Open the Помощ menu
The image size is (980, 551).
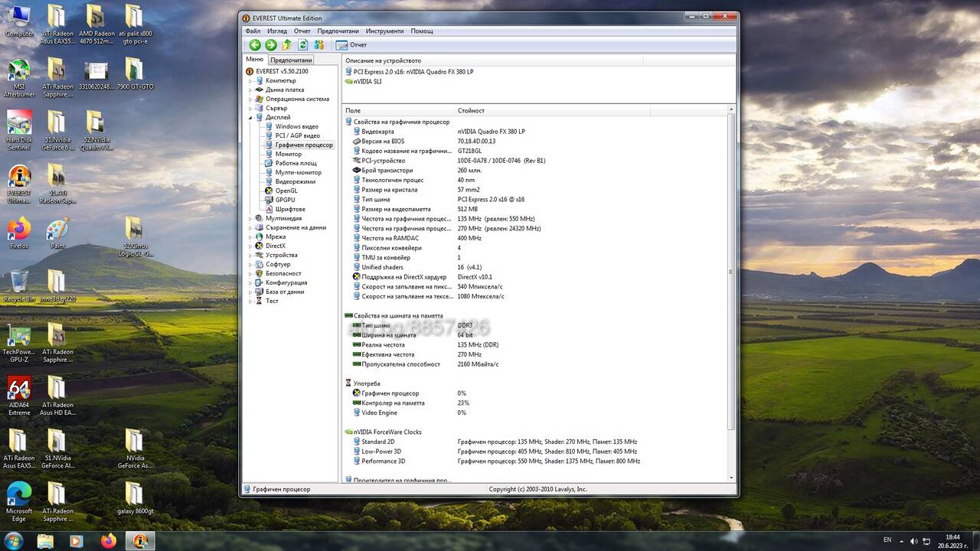click(x=422, y=31)
